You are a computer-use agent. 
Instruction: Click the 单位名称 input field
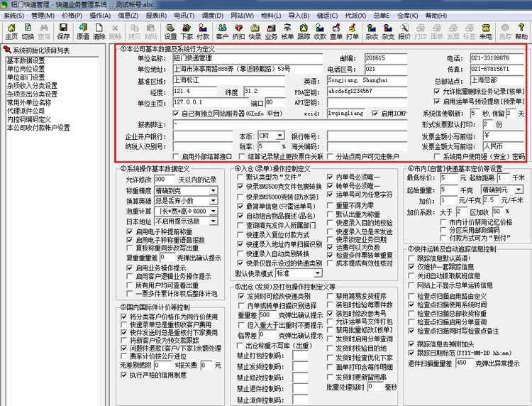pos(248,58)
